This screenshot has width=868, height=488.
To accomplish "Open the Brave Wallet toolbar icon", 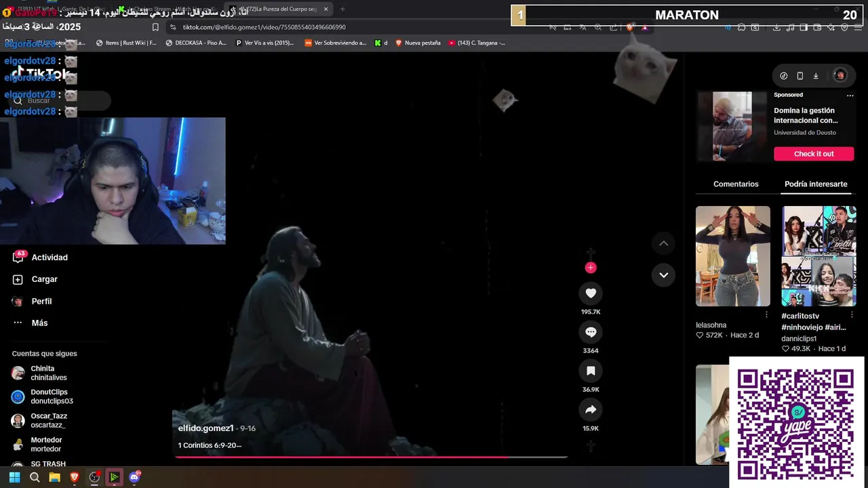I will [x=817, y=27].
